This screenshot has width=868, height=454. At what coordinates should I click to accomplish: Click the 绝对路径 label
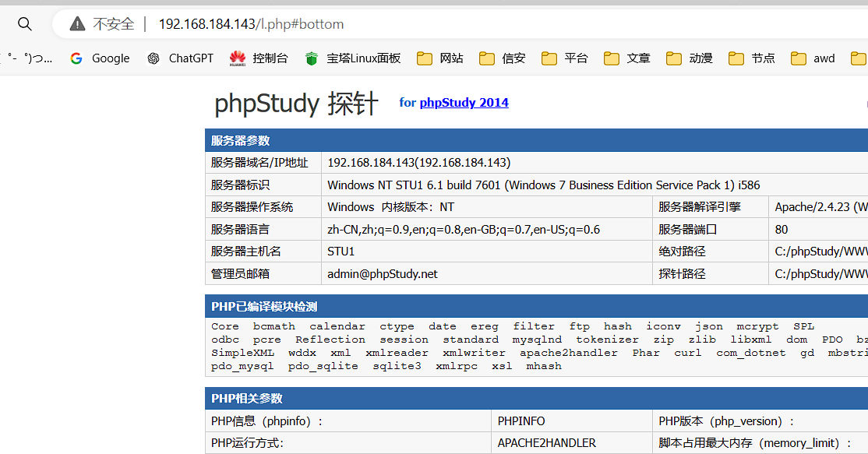click(x=682, y=251)
